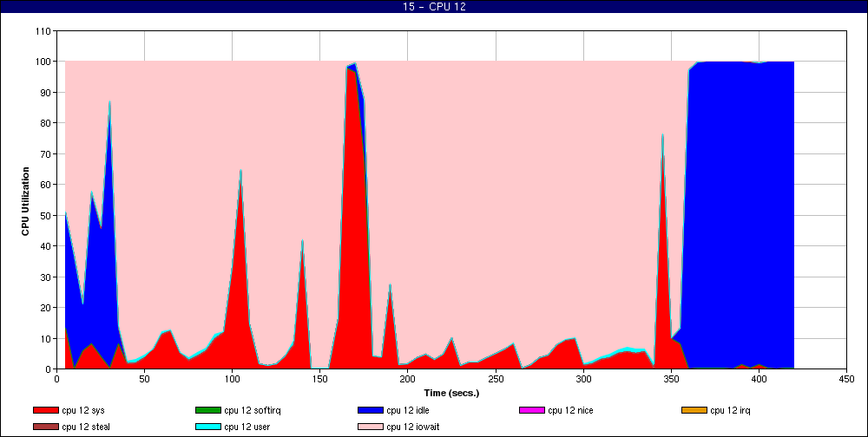
Task: Click the 50 tick on the x-axis
Action: coord(144,380)
